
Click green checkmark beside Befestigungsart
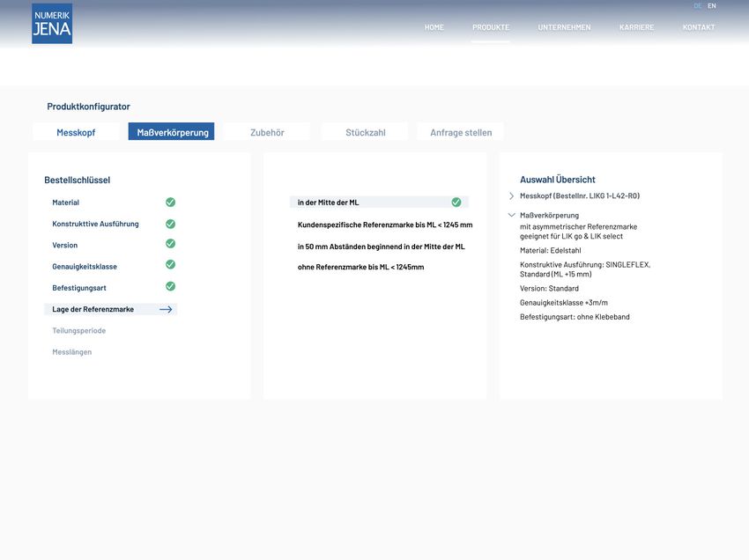[x=170, y=286]
